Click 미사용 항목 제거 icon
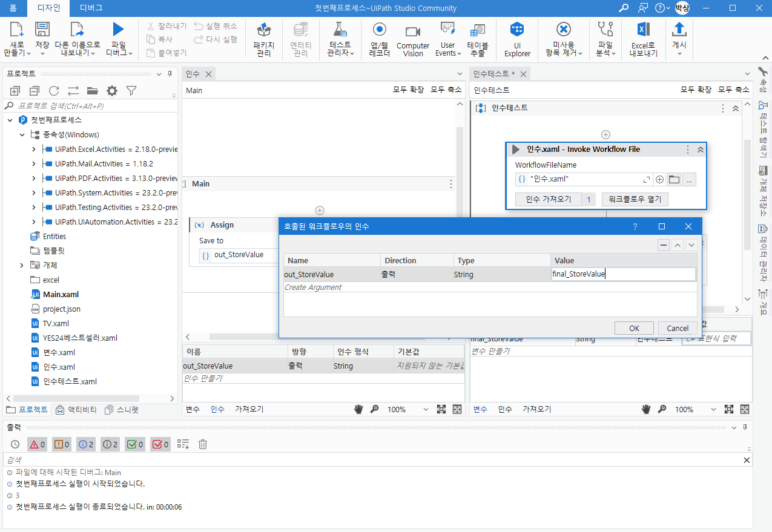 click(x=564, y=30)
